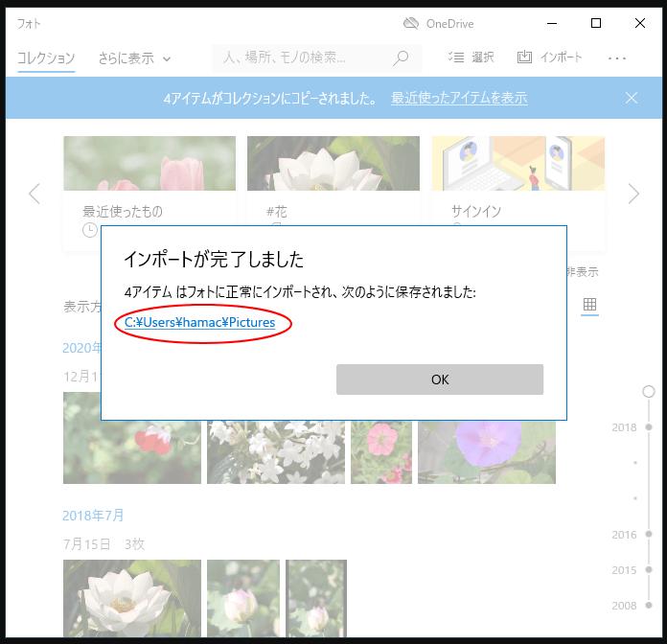Switch to grid view icon
Screen dimensions: 667x644
(590, 305)
